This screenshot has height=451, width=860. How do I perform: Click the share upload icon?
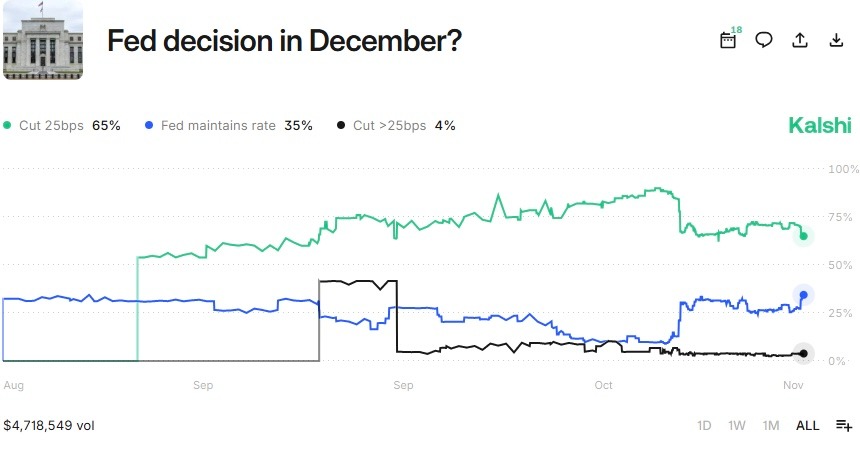tap(800, 40)
